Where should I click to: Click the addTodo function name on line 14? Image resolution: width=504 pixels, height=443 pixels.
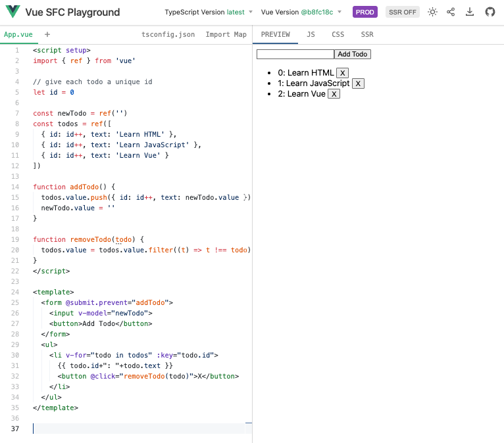pyautogui.click(x=84, y=187)
